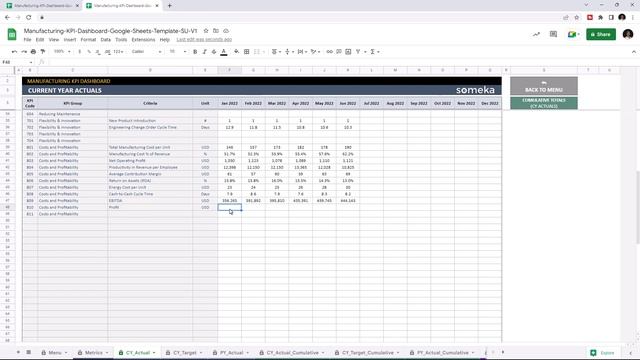Screen dimensions: 640x360
Task: Open text wrapping options
Action: 302,52
